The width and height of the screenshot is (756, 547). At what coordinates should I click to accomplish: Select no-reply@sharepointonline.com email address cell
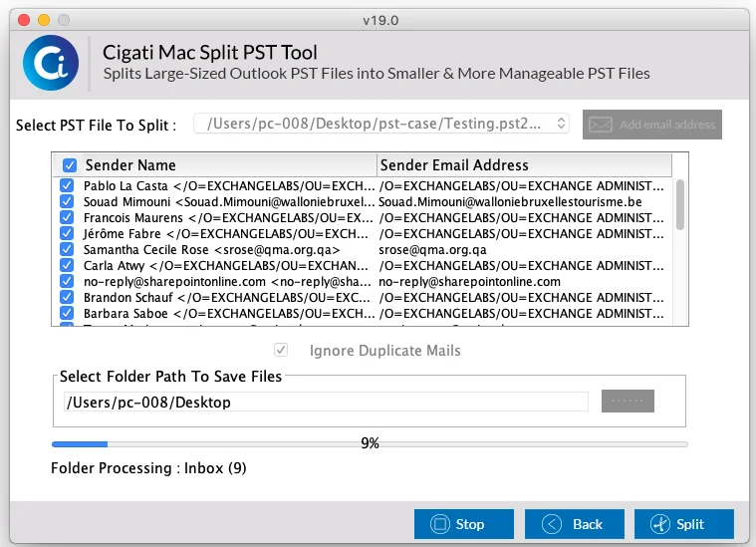(469, 282)
